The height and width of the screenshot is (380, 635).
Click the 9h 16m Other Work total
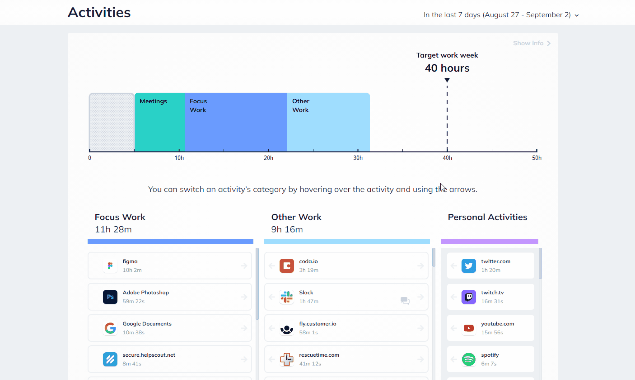coord(287,230)
